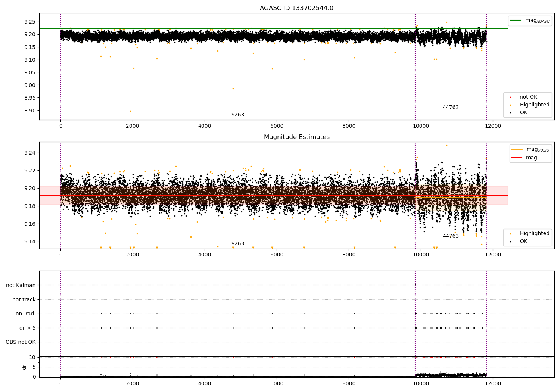Click the 2000 x-axis tick under top plot

click(133, 126)
